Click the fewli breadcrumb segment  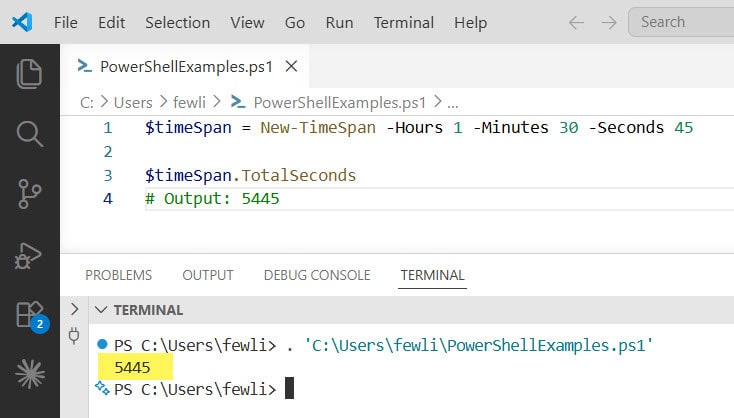[x=189, y=103]
